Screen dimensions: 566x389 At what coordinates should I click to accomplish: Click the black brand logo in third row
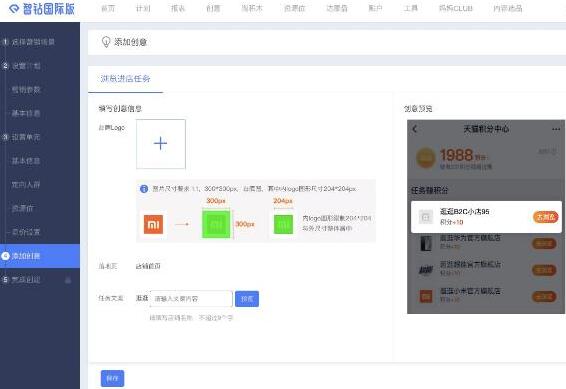426,270
